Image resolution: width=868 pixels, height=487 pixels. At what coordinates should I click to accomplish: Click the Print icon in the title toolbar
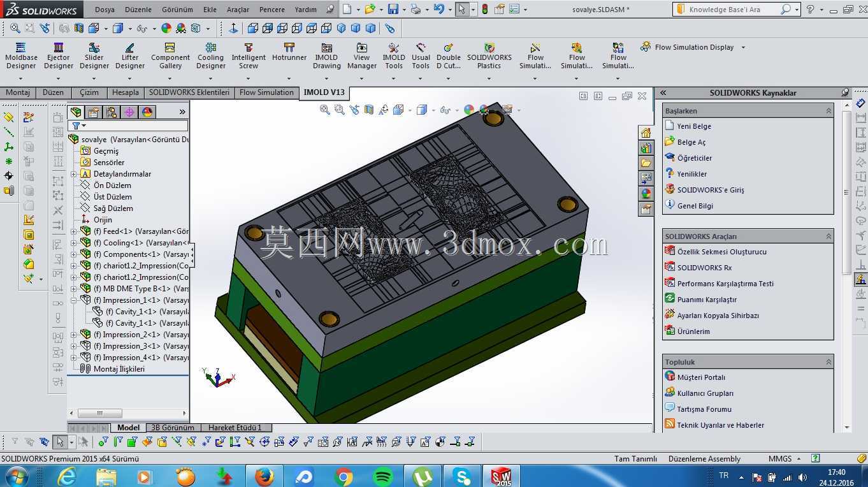416,10
